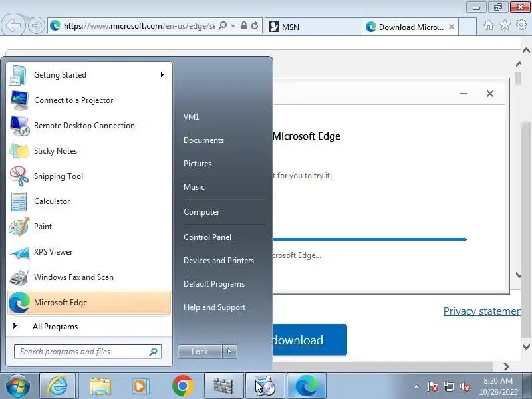Go to IE Home page icon
Viewport: 532px width, 399px height.
489,25
